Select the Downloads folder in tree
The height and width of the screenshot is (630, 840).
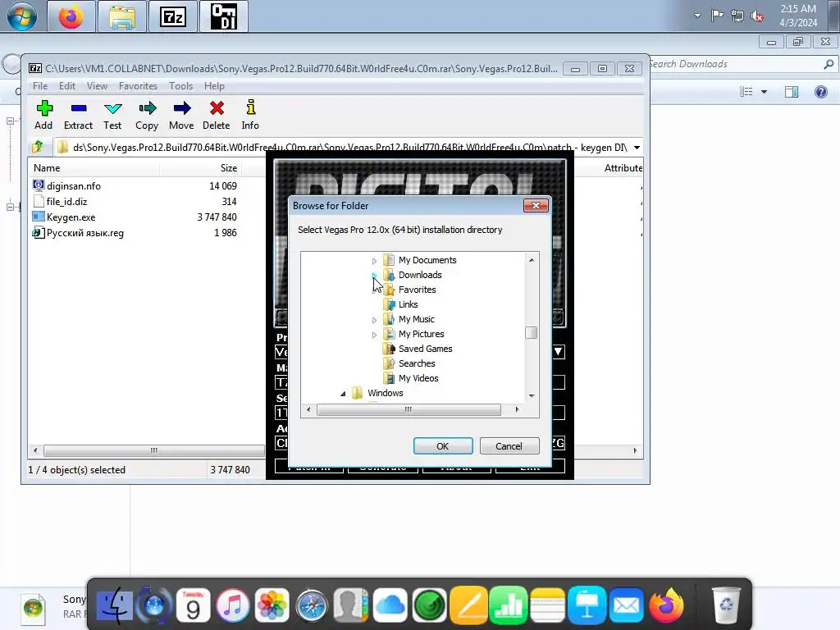pyautogui.click(x=420, y=275)
